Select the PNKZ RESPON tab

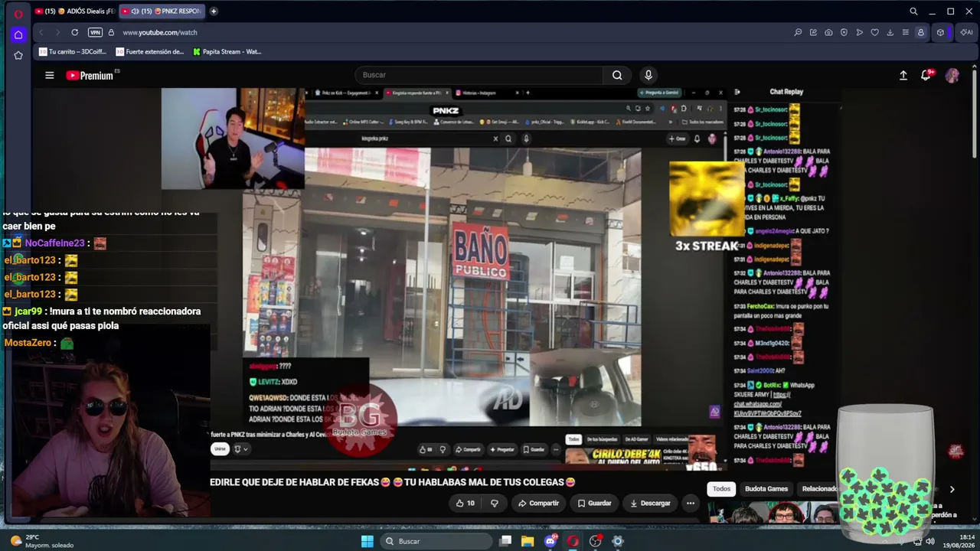click(162, 11)
